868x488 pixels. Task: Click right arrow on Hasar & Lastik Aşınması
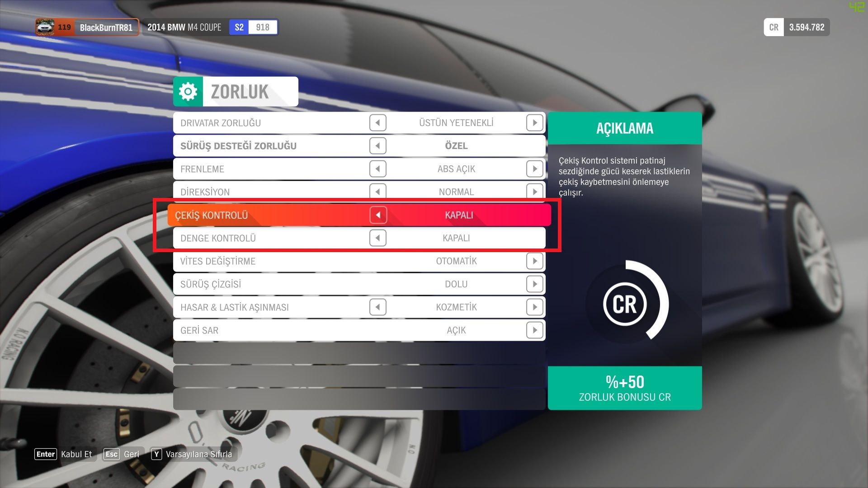534,307
